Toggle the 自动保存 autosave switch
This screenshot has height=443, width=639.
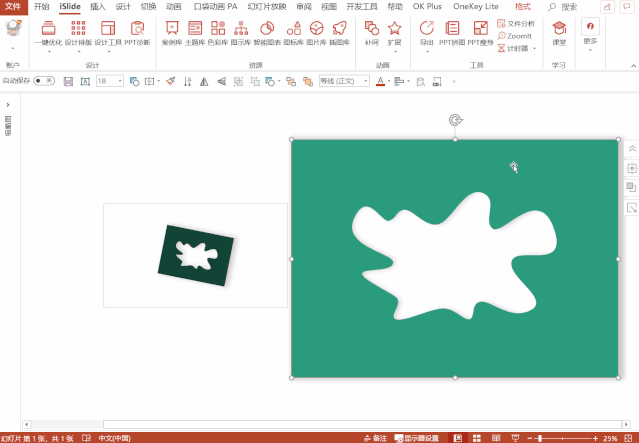pyautogui.click(x=44, y=81)
